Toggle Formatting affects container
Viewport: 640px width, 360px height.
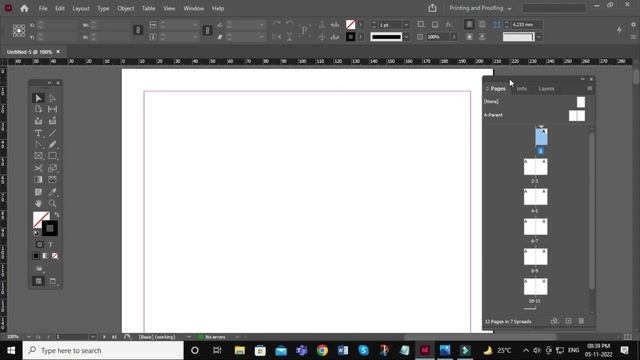pos(40,244)
